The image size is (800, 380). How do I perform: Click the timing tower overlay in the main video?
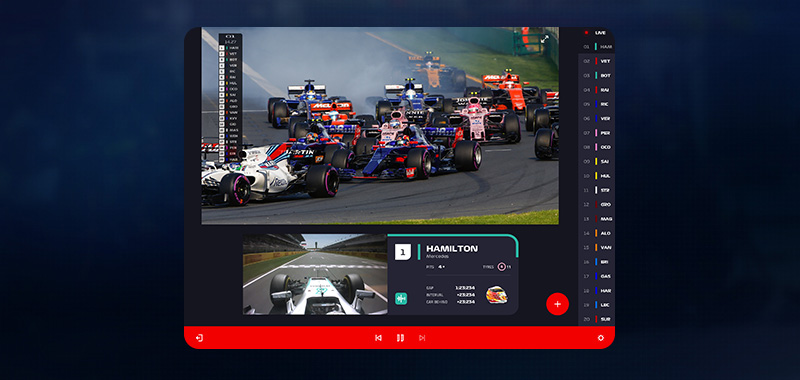pyautogui.click(x=230, y=98)
